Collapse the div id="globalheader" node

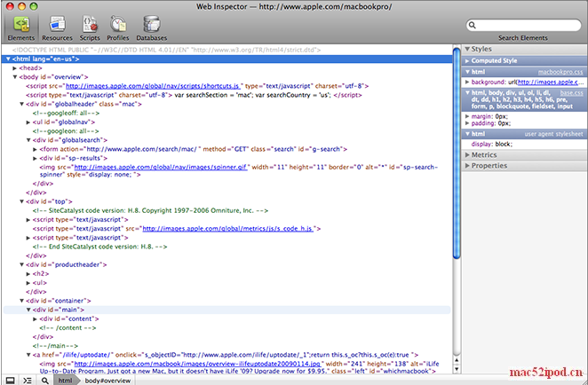pyautogui.click(x=21, y=104)
